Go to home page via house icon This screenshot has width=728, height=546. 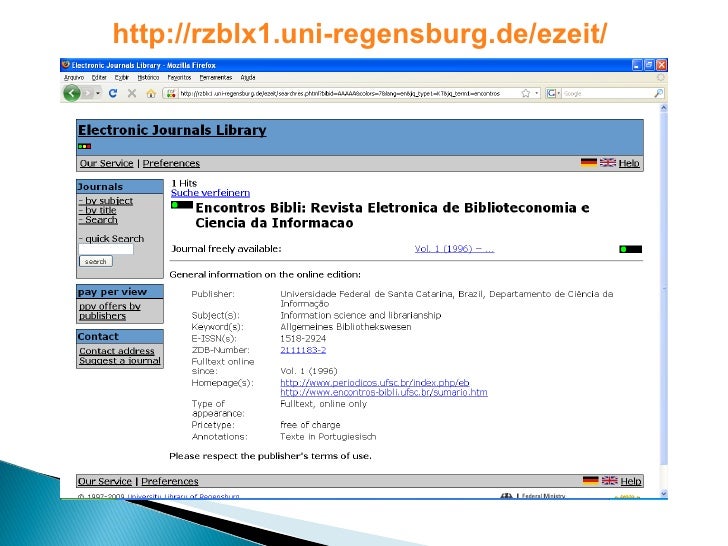(151, 93)
